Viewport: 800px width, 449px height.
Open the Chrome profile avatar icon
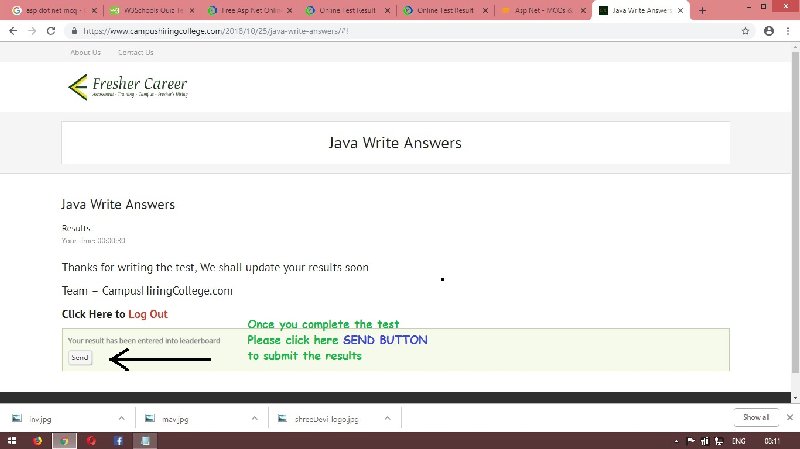[768, 31]
